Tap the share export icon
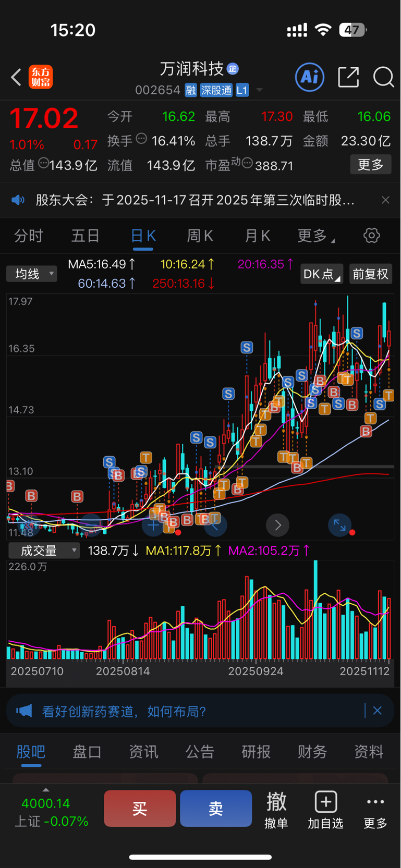This screenshot has height=868, width=401. 348,77
